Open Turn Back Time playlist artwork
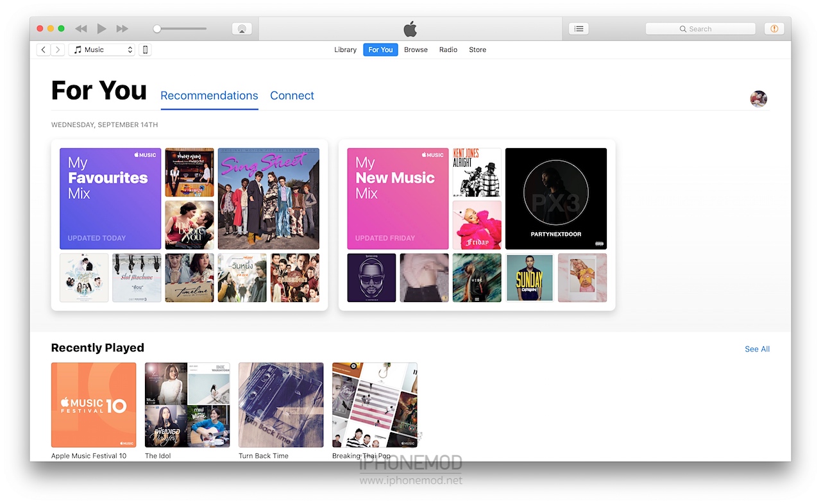This screenshot has width=821, height=504. point(281,405)
